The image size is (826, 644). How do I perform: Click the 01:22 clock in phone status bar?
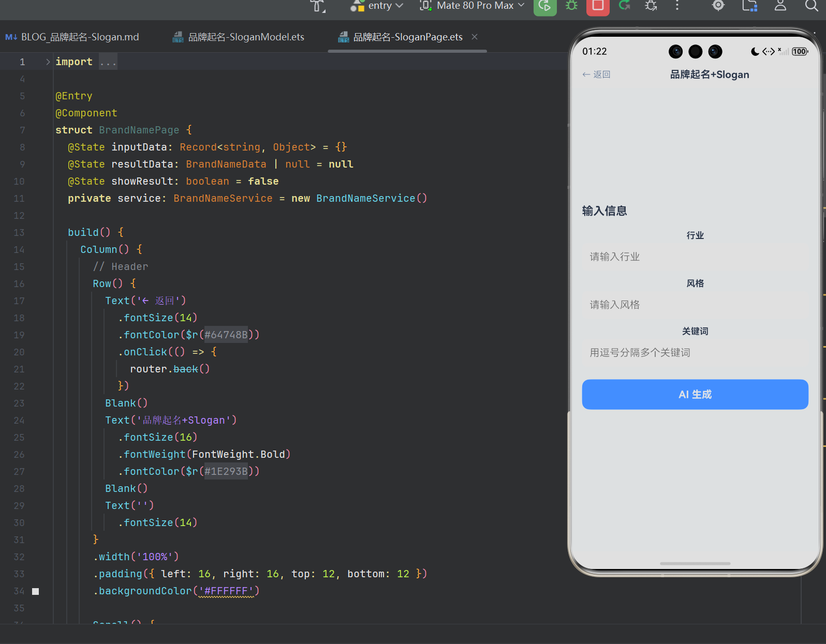coord(595,51)
